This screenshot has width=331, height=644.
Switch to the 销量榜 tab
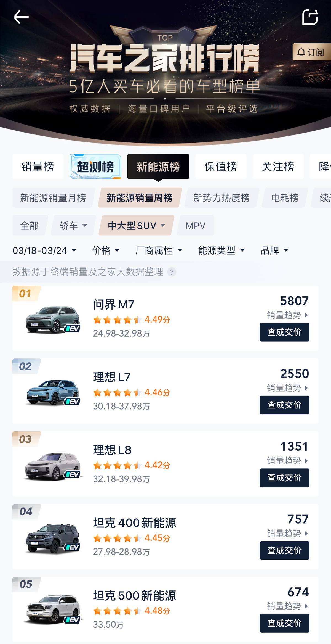pos(38,167)
